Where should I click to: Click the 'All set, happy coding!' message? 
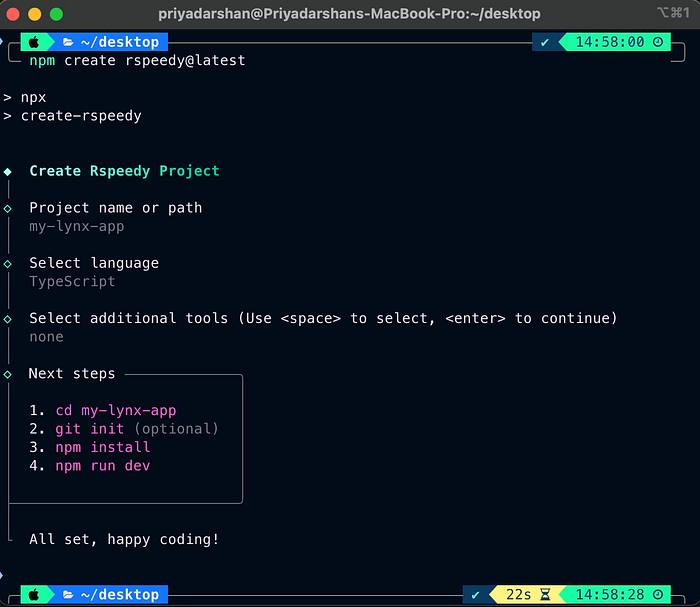tap(124, 540)
